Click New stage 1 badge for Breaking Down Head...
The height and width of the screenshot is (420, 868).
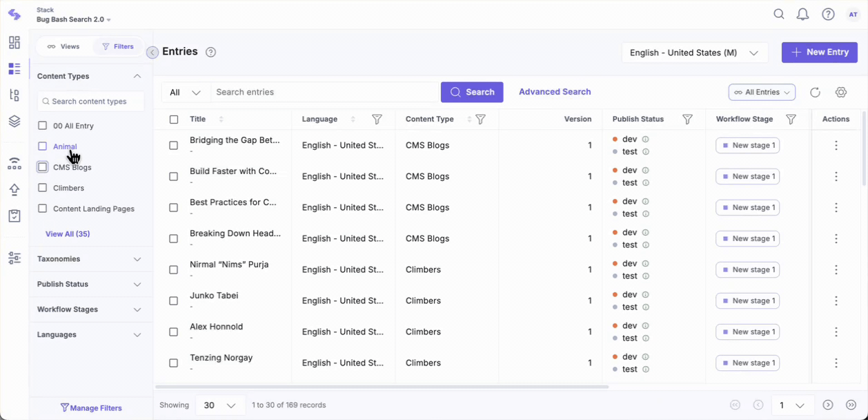[x=748, y=239]
